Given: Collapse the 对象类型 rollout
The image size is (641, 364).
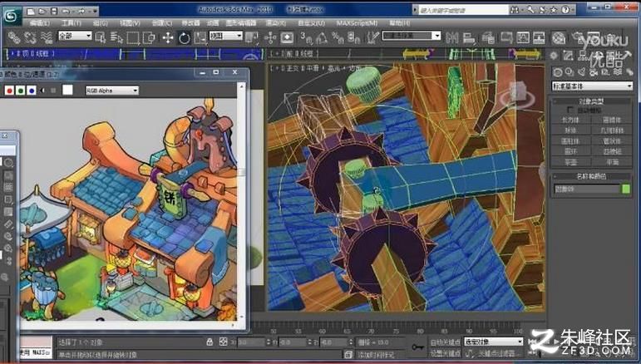Looking at the screenshot, I should [592, 101].
